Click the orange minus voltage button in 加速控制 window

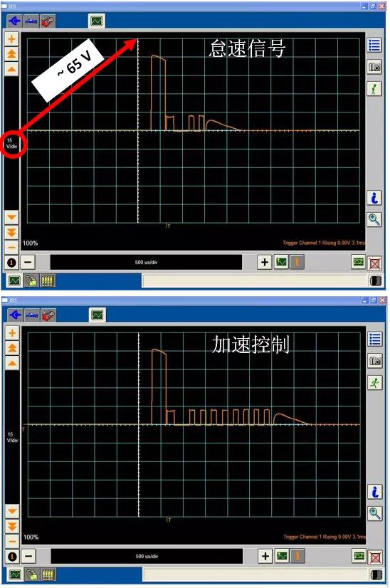pos(12,541)
